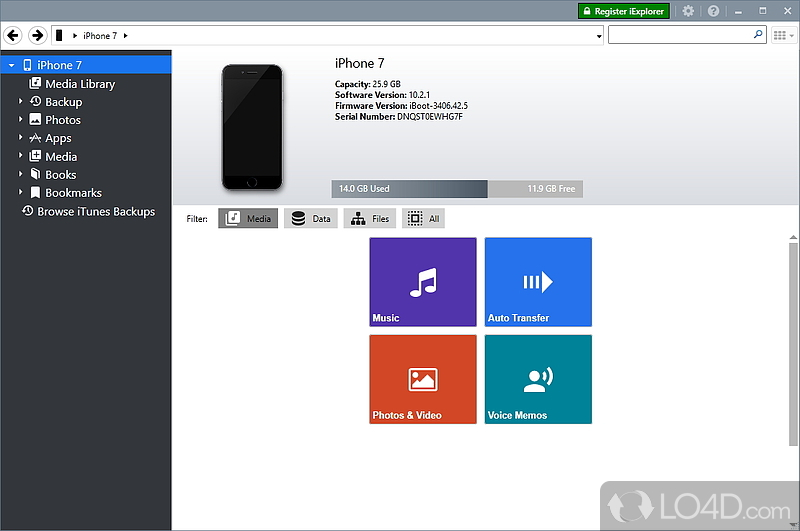Click the help question mark icon
The width and height of the screenshot is (800, 531).
coord(713,11)
